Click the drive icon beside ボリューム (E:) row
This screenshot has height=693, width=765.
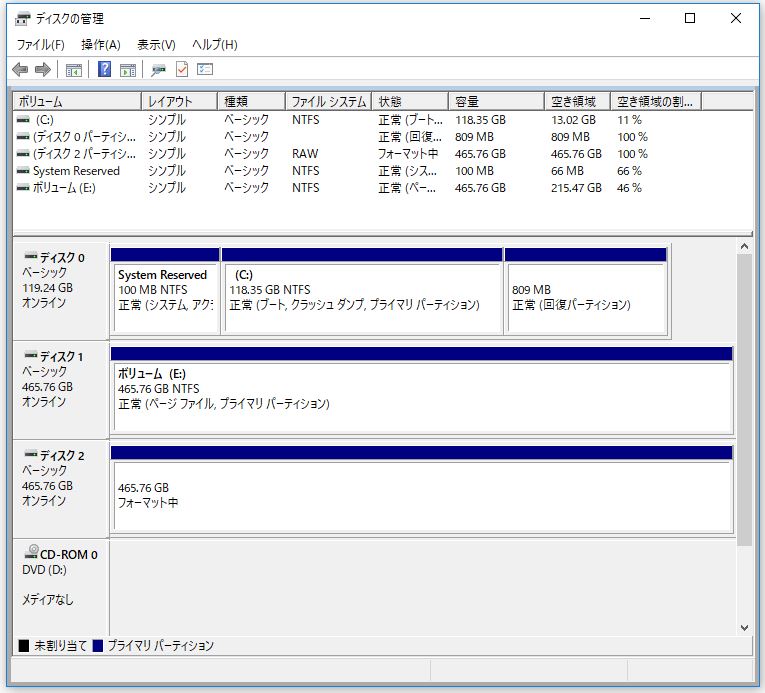(x=23, y=187)
